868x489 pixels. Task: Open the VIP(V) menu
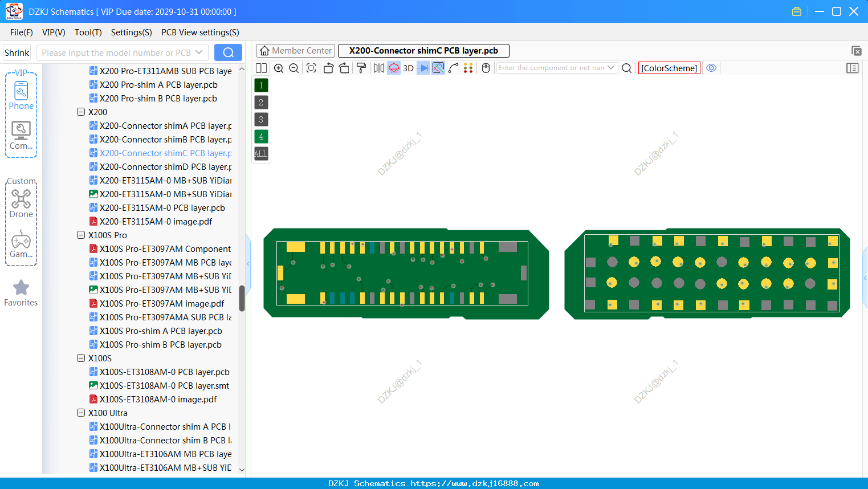point(54,32)
